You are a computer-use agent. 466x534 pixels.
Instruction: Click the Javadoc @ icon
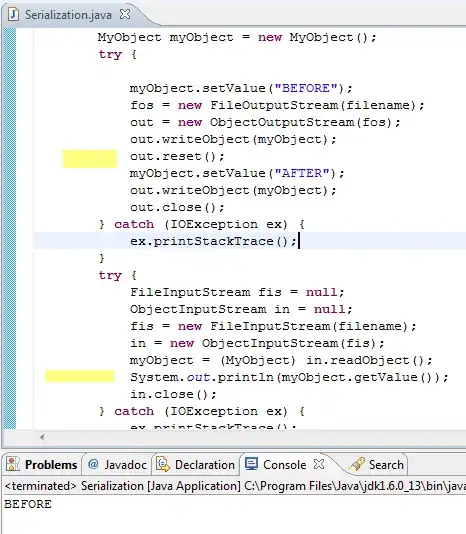tap(93, 464)
